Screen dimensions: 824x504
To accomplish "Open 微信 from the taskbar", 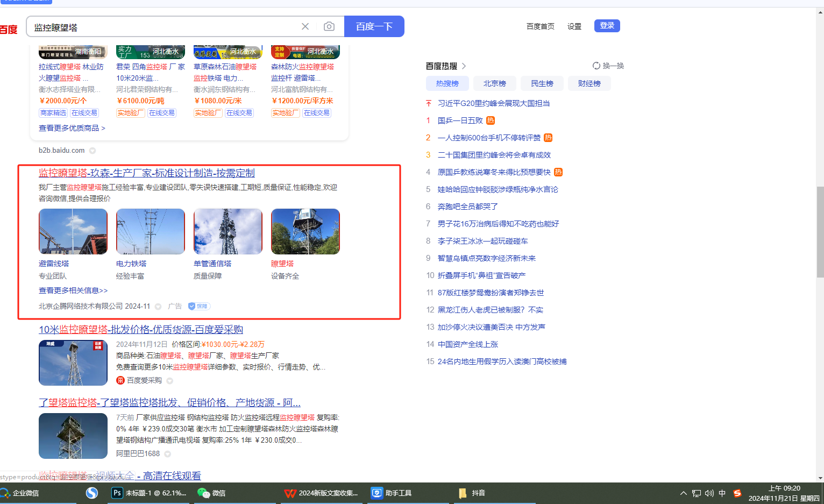I will click(x=212, y=493).
